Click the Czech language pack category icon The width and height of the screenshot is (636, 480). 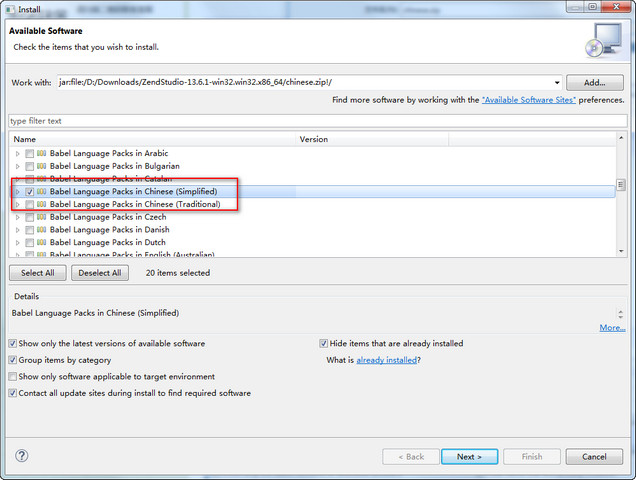42,217
